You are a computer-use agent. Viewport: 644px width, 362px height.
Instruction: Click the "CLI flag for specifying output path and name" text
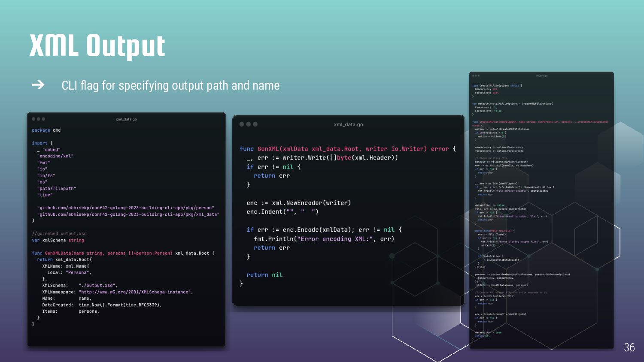coord(170,85)
